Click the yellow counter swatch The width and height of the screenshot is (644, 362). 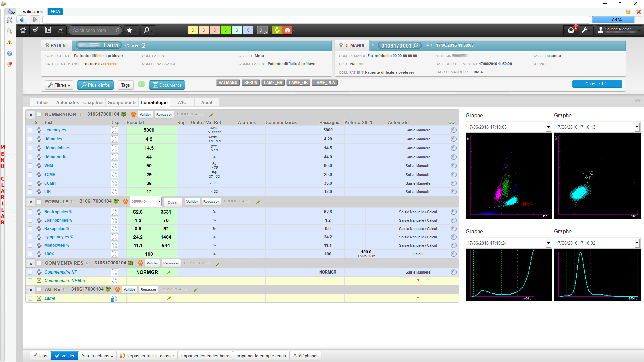(193, 30)
